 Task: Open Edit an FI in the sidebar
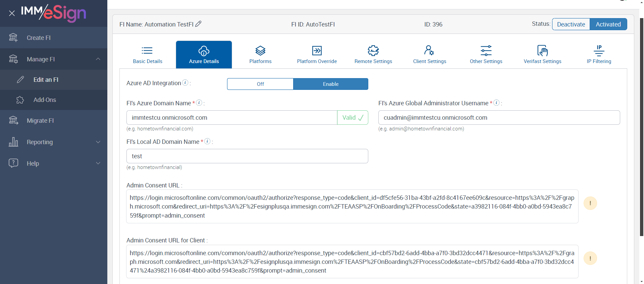pyautogui.click(x=54, y=79)
